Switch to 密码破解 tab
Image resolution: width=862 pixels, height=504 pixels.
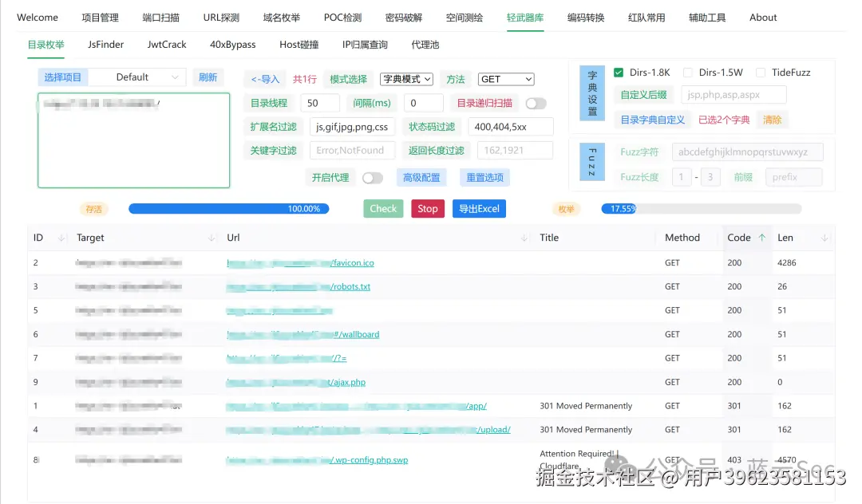(x=404, y=18)
